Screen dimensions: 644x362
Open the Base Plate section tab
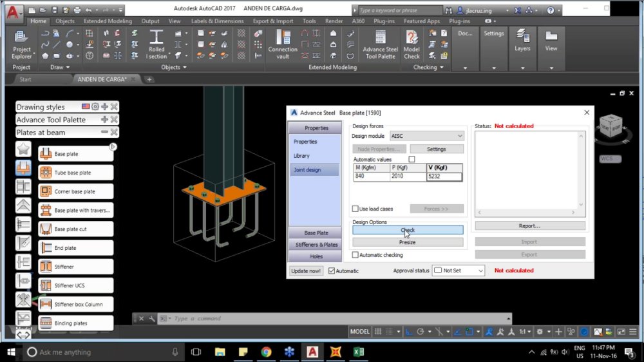click(x=315, y=233)
